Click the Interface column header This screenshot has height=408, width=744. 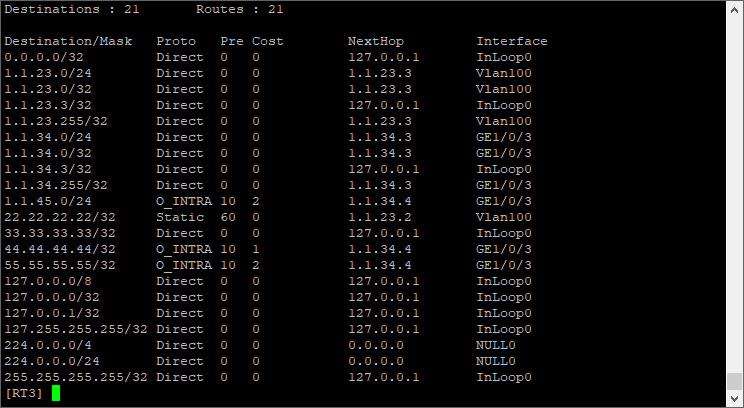pyautogui.click(x=511, y=41)
